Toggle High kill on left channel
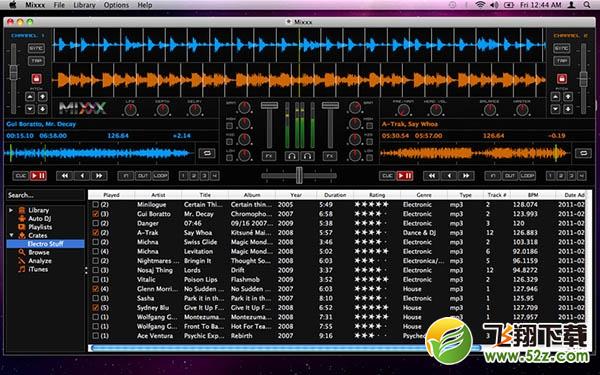Viewport: 600px width, 375px height. pos(230,126)
